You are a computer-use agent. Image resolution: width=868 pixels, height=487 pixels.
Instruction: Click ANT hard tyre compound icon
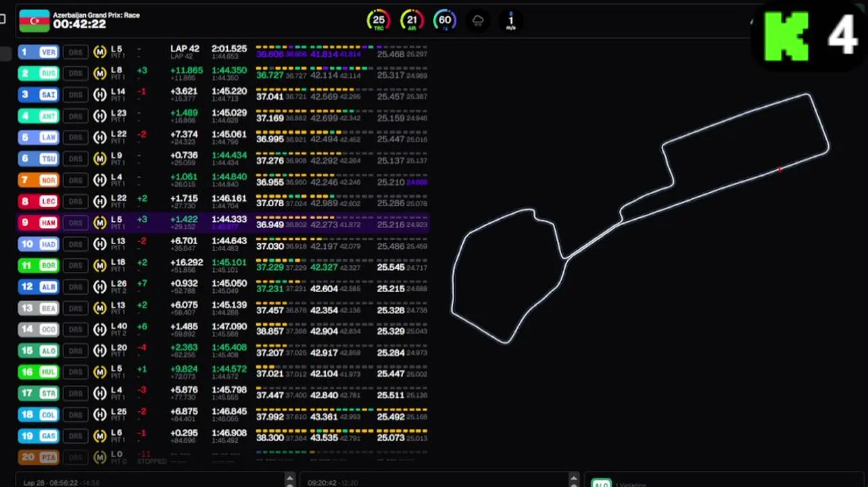(x=100, y=116)
